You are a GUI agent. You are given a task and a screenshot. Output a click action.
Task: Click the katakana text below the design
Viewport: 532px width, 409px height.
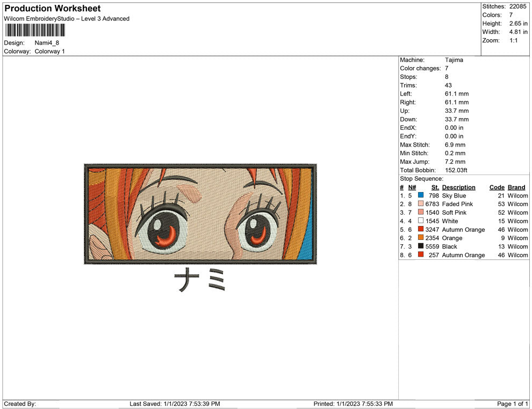[x=200, y=280]
